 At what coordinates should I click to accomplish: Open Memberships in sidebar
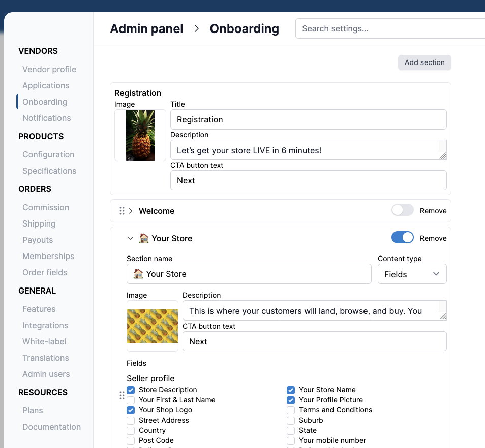point(48,256)
